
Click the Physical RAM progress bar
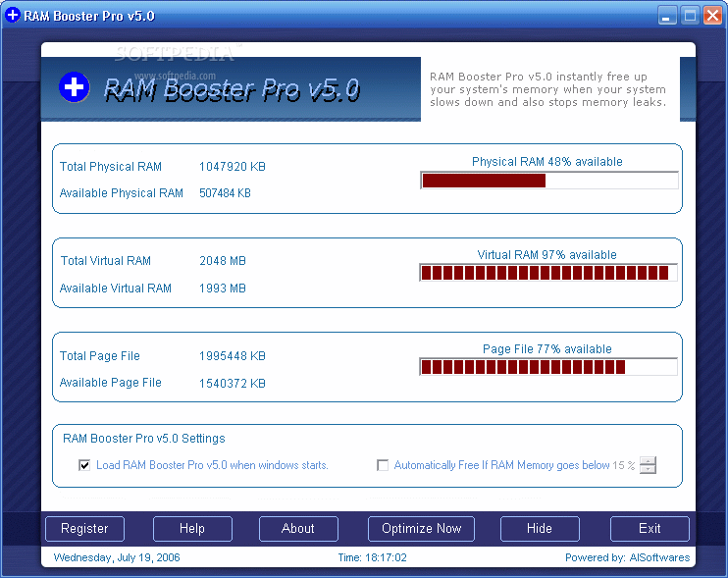[548, 181]
